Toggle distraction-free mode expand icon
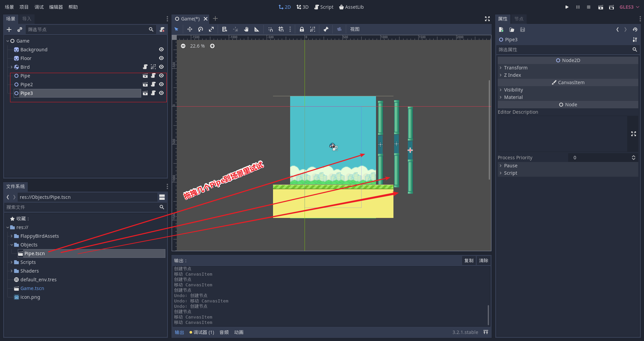Image resolution: width=644 pixels, height=341 pixels. point(487,19)
